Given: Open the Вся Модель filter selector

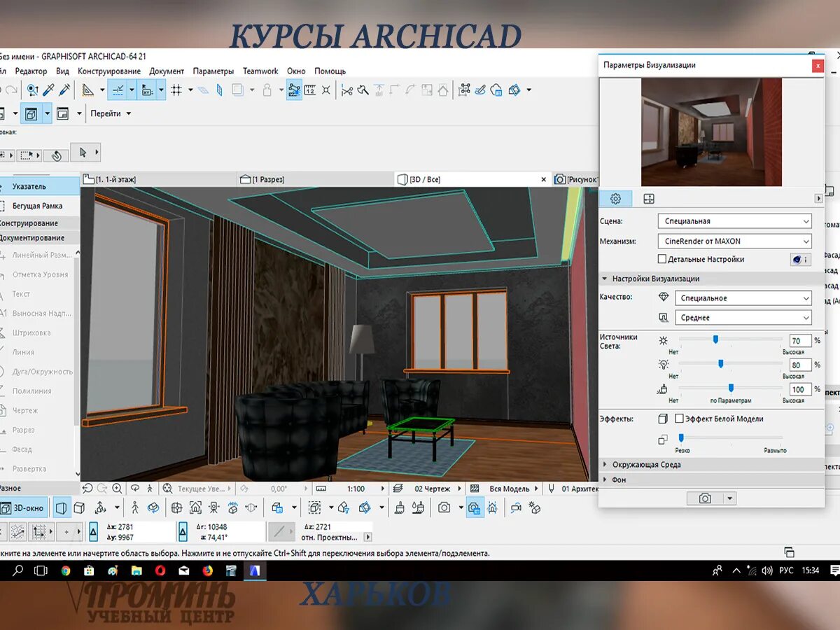Looking at the screenshot, I should coord(505,489).
